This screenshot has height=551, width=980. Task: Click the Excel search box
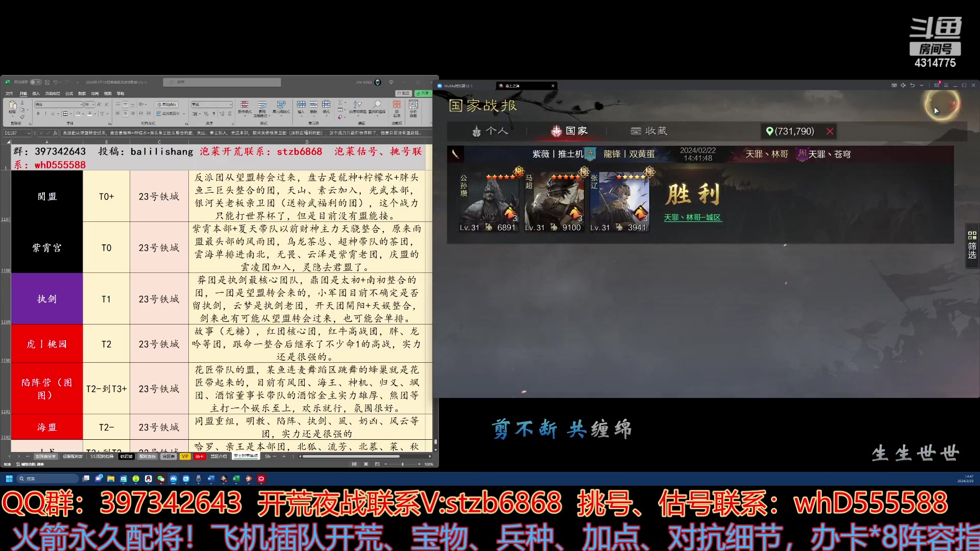point(222,82)
